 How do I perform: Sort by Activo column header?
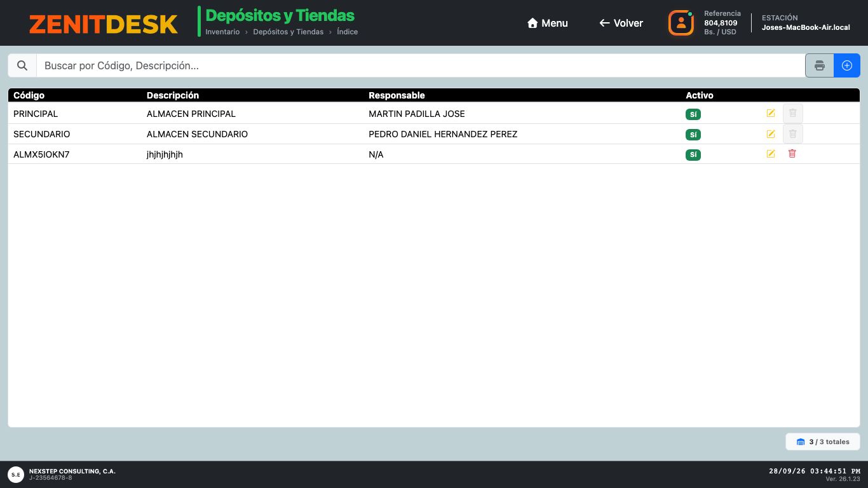coord(700,95)
